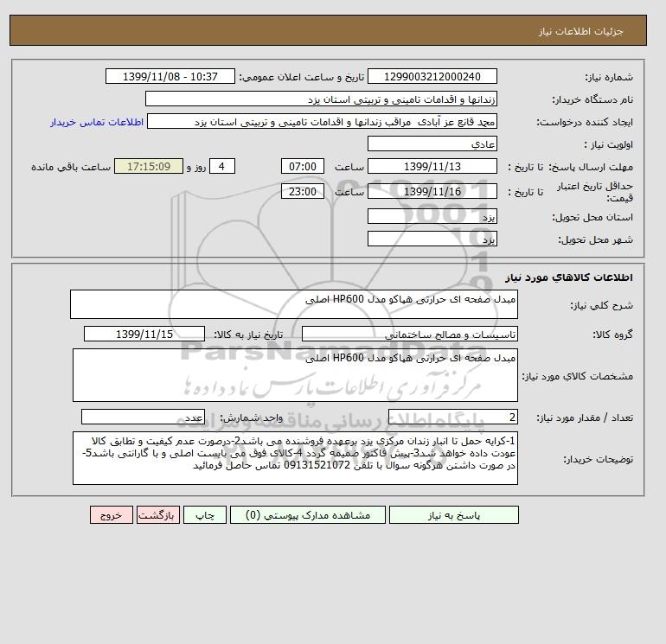Image resolution: width=666 pixels, height=644 pixels.
Task: Click the ساعت باقی مانده label
Action: [71, 167]
